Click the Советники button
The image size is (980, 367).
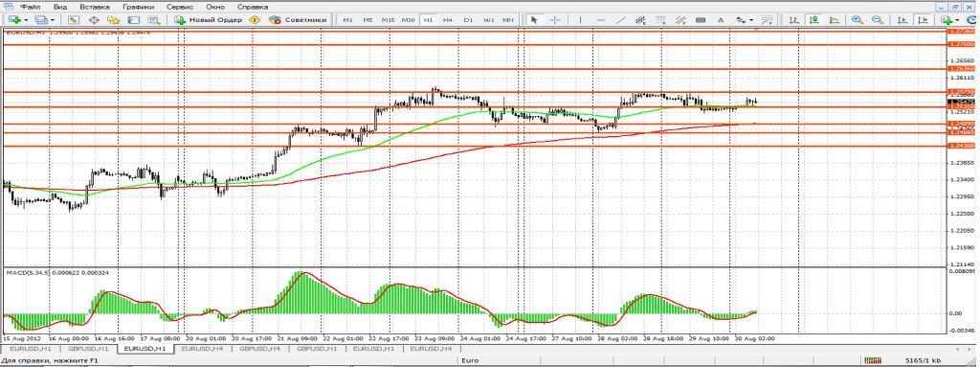299,20
